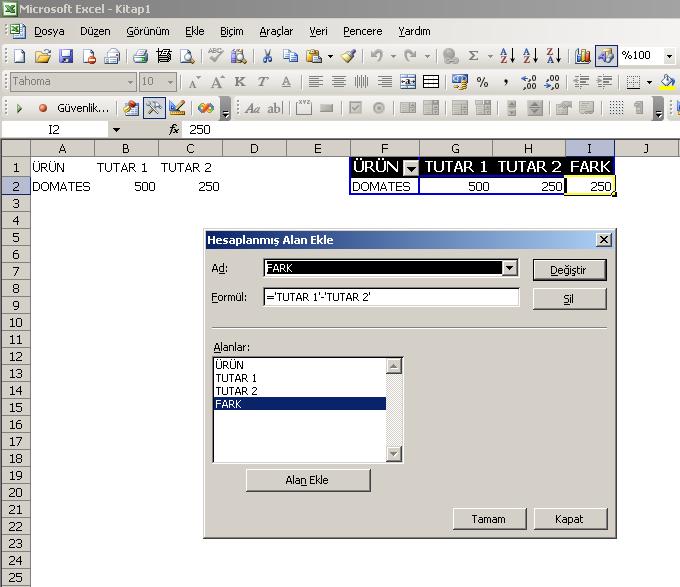Click the Save icon in the toolbar
The height and width of the screenshot is (587, 680).
click(x=66, y=56)
